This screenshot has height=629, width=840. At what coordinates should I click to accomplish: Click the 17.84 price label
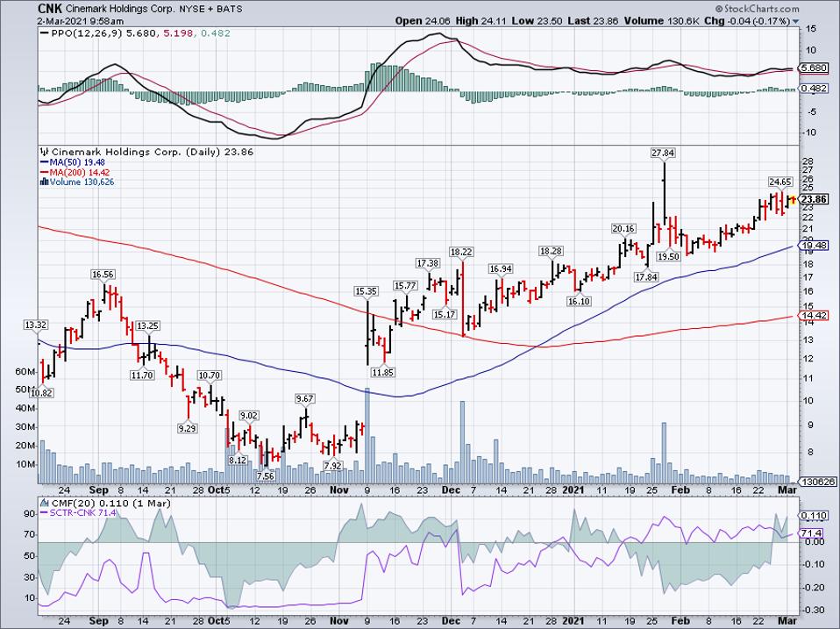[646, 277]
